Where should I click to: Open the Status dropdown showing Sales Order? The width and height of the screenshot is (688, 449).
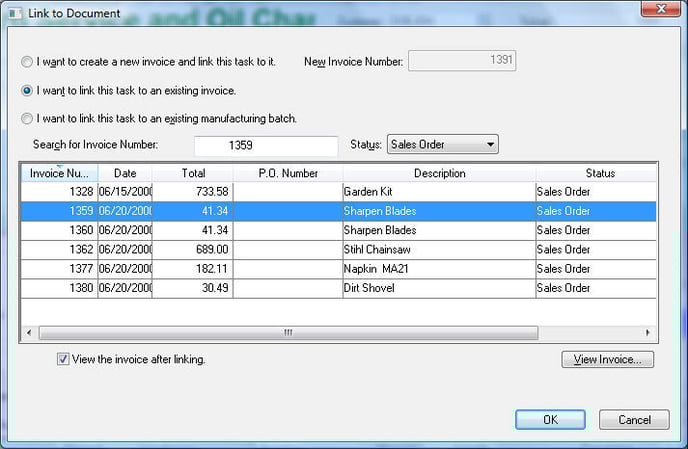pos(442,144)
